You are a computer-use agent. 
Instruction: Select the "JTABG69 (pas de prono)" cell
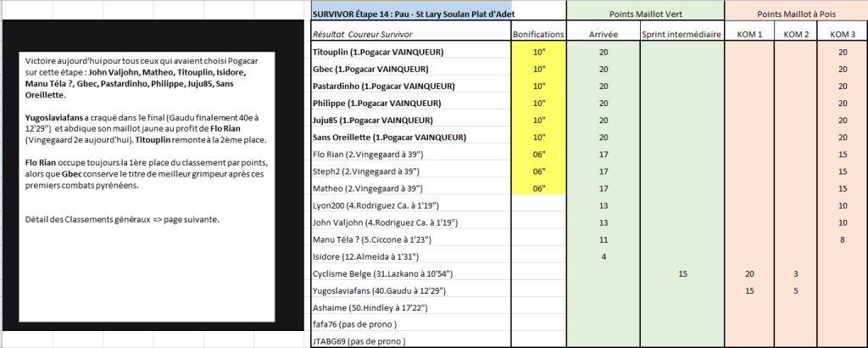click(409, 341)
